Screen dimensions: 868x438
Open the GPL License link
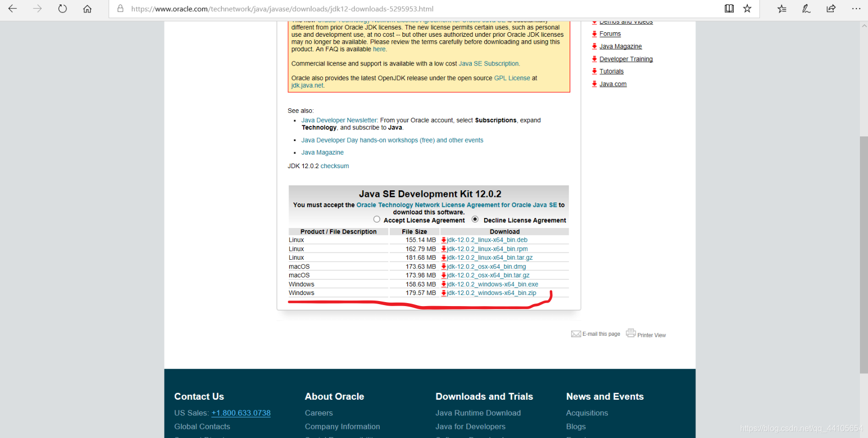tap(512, 78)
